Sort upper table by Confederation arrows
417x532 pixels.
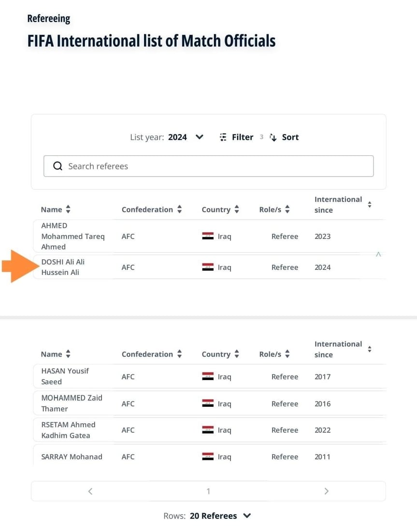click(x=180, y=209)
